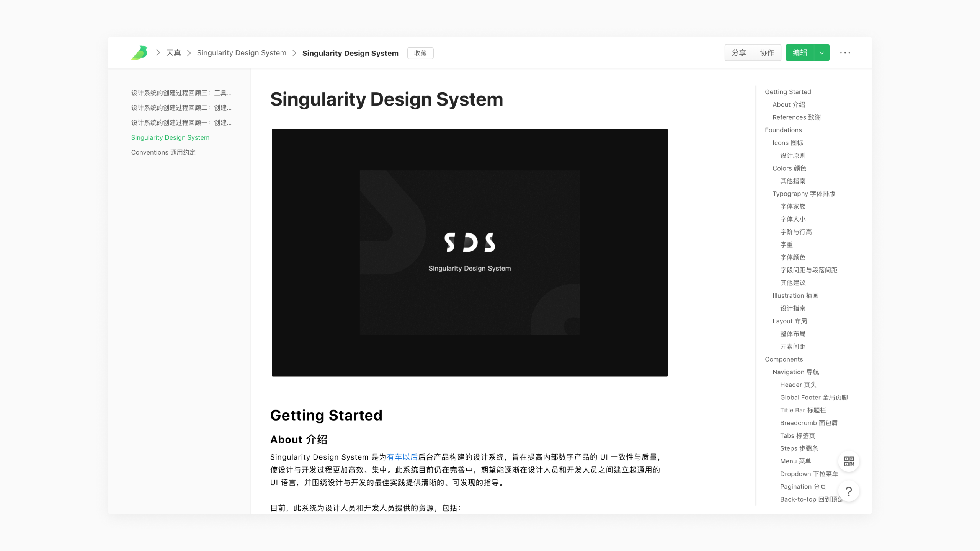
Task: Click the 有车以后 blue hyperlink
Action: click(x=402, y=457)
